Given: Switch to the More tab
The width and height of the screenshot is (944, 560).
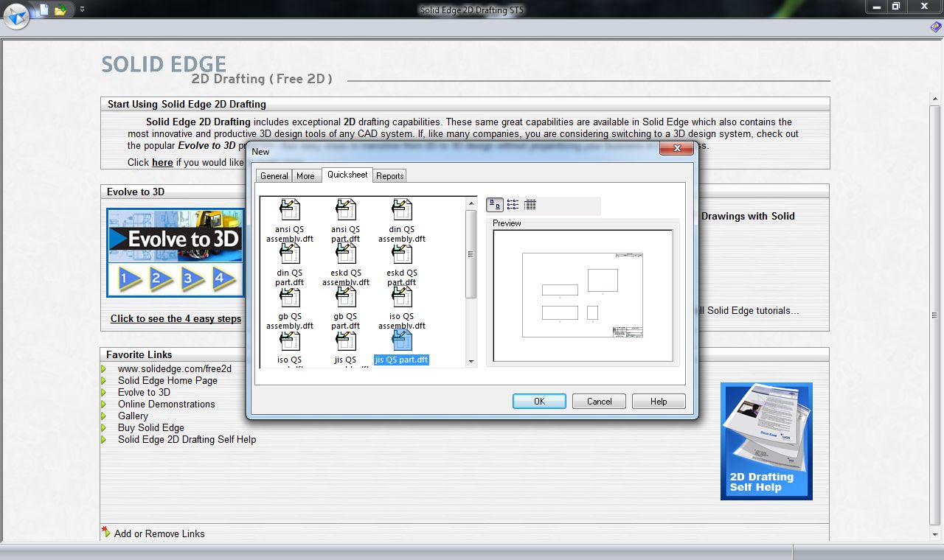Looking at the screenshot, I should coord(305,176).
